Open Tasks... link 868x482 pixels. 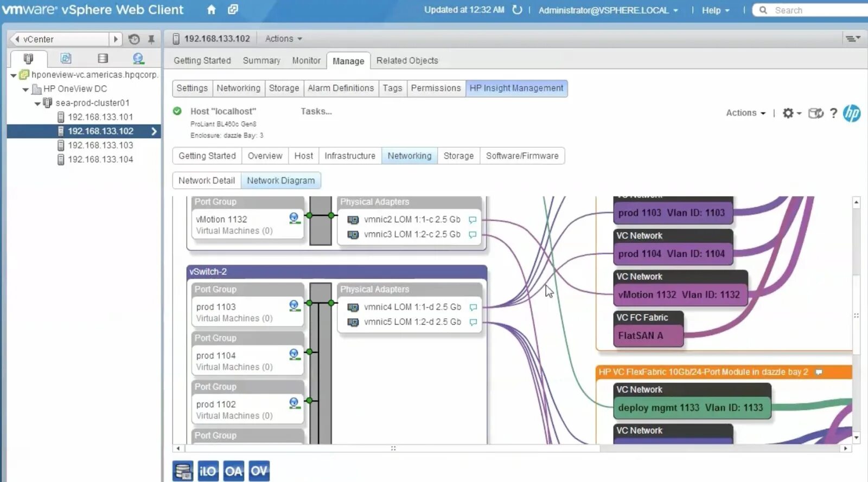[x=316, y=111]
